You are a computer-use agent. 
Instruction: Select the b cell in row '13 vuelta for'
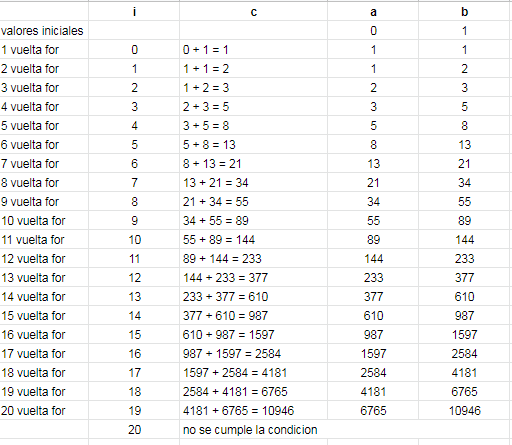(x=465, y=277)
